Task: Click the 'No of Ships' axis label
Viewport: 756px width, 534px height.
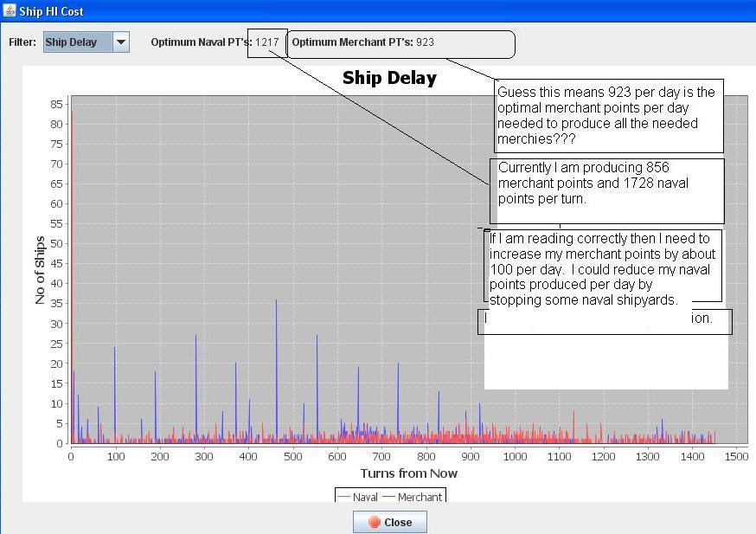Action: pyautogui.click(x=40, y=270)
